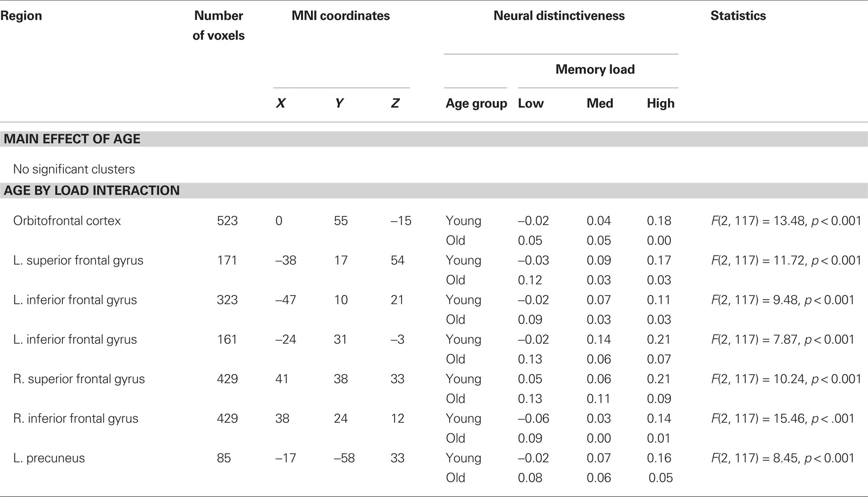Click the MNI coordinates header

click(x=341, y=16)
